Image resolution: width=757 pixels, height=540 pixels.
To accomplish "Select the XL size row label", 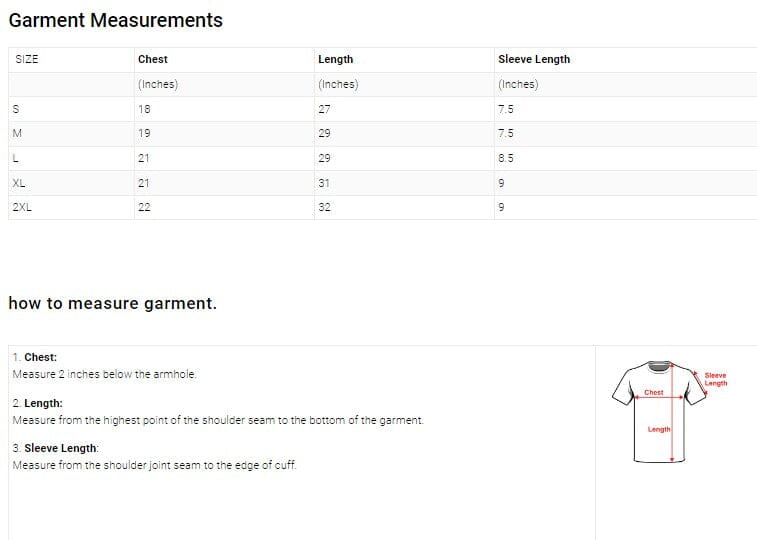I will click(19, 183).
